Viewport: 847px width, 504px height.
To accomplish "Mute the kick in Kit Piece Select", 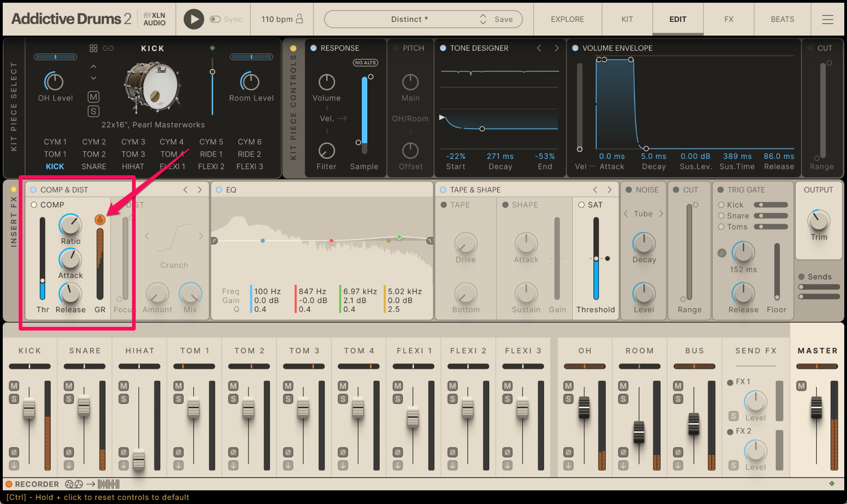I will point(93,97).
